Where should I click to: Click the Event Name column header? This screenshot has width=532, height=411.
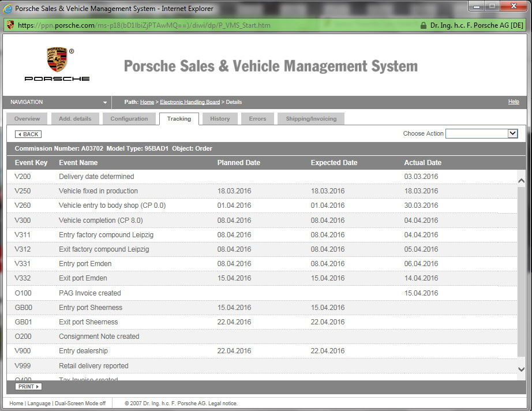coord(78,163)
